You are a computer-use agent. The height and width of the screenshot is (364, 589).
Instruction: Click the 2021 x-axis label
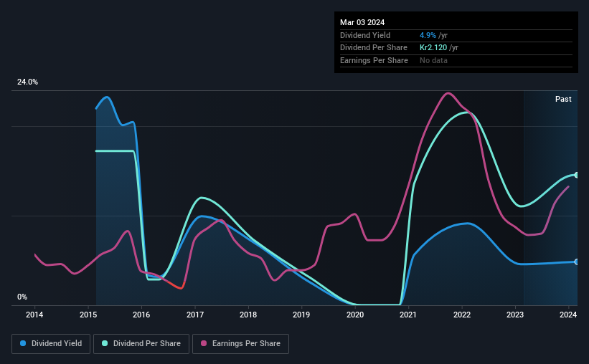click(x=408, y=315)
